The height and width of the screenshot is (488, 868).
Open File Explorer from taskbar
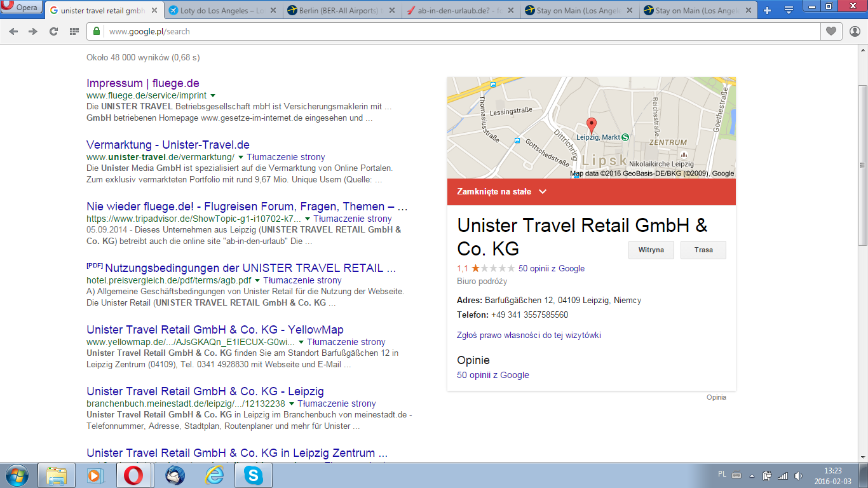point(57,475)
